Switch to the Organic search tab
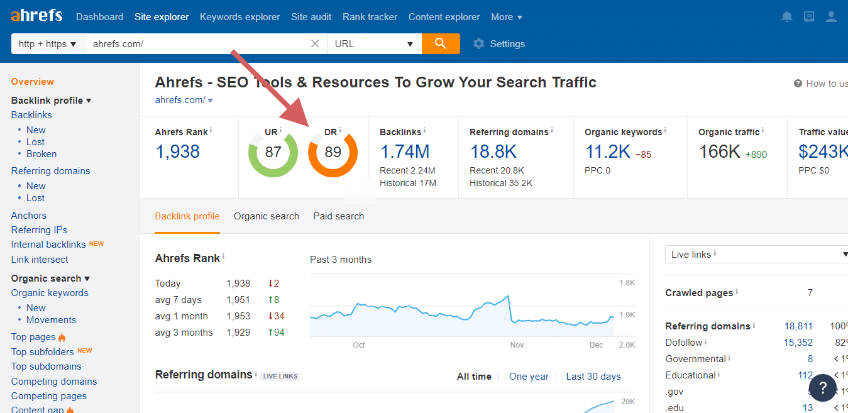 pyautogui.click(x=266, y=216)
